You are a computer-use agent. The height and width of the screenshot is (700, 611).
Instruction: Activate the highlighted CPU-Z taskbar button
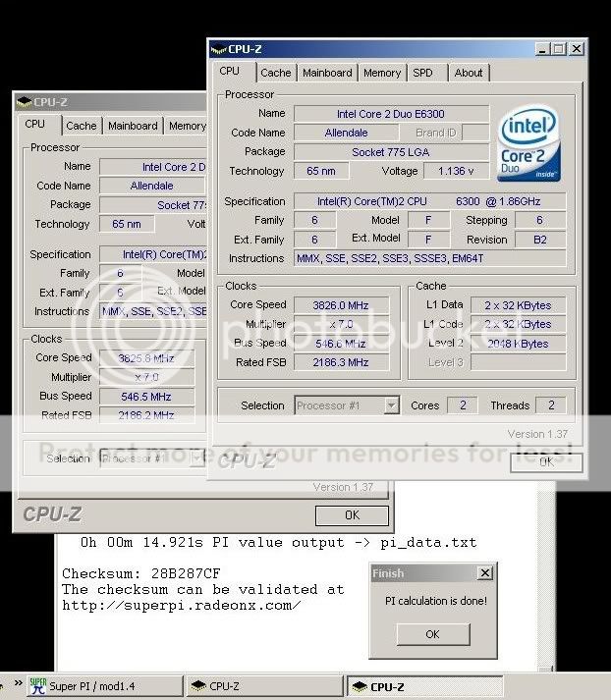point(424,686)
